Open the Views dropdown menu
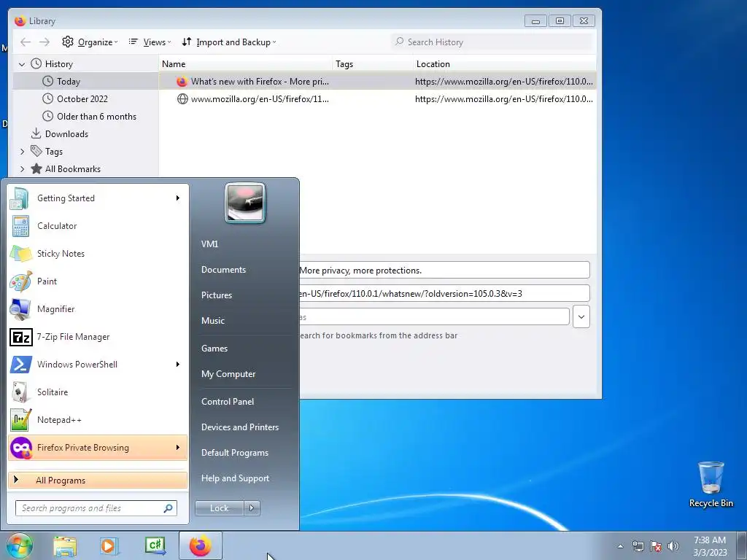The width and height of the screenshot is (747, 560). tap(150, 42)
